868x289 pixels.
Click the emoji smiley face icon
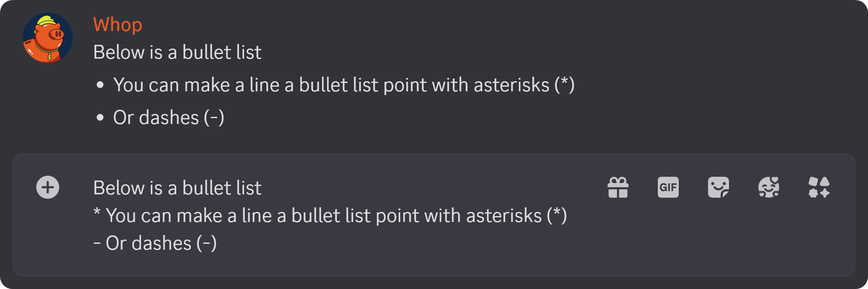(x=769, y=187)
